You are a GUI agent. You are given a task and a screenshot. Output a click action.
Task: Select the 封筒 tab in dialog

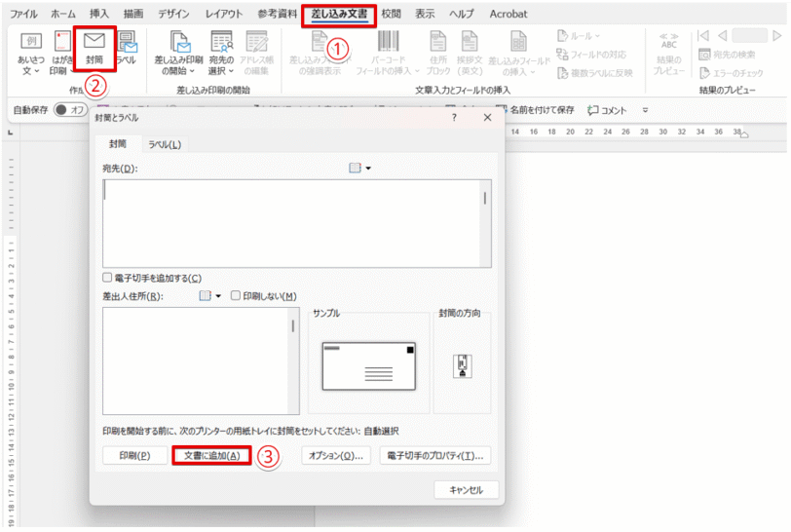point(118,144)
